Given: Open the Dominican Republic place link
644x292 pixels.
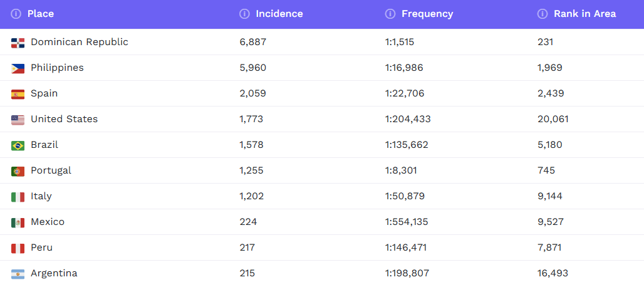Looking at the screenshot, I should 80,42.
